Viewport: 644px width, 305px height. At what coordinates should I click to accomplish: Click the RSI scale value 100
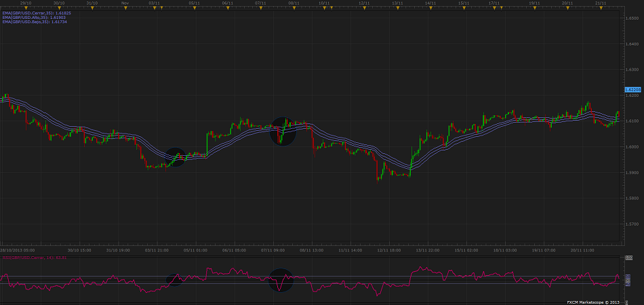point(628,259)
